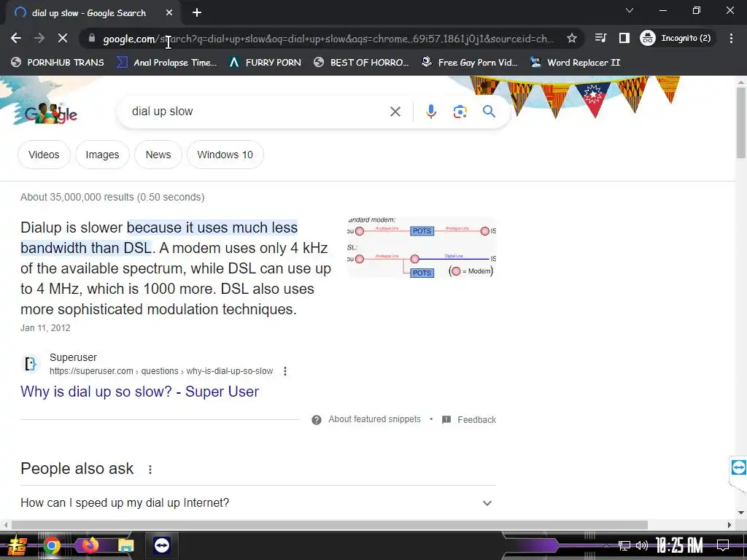Open the Chrome three-dot menu

[x=731, y=38]
